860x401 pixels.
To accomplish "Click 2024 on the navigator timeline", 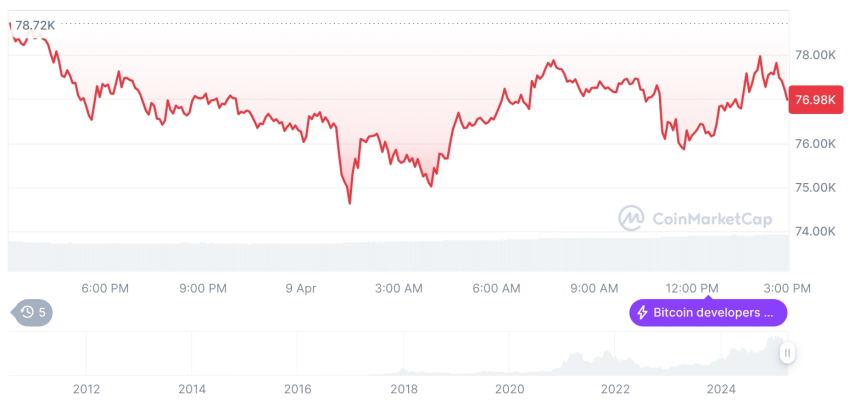I will pyautogui.click(x=720, y=388).
